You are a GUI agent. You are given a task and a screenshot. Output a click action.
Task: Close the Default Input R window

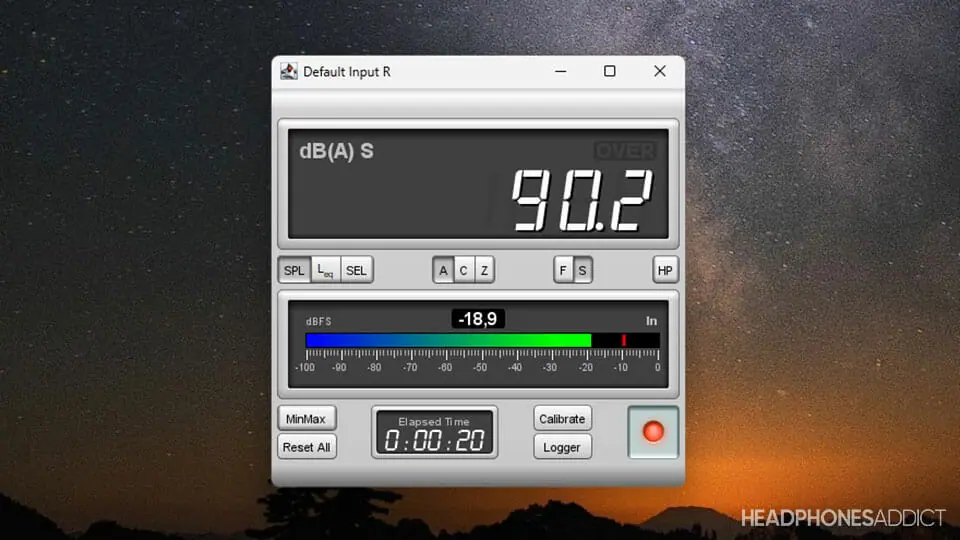(659, 71)
